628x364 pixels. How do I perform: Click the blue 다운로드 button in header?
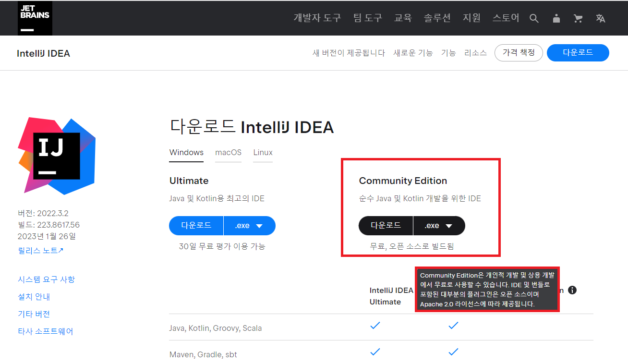(x=578, y=53)
